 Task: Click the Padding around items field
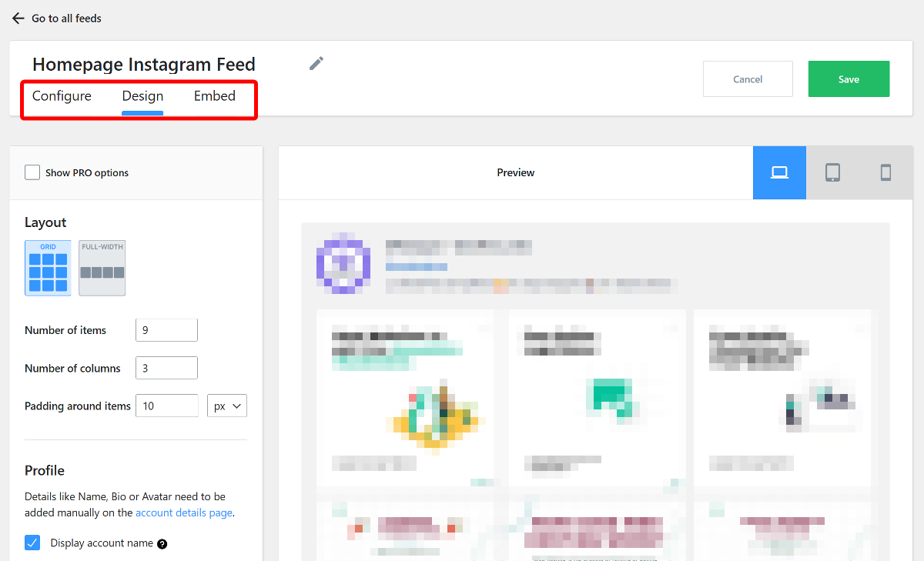pos(166,406)
